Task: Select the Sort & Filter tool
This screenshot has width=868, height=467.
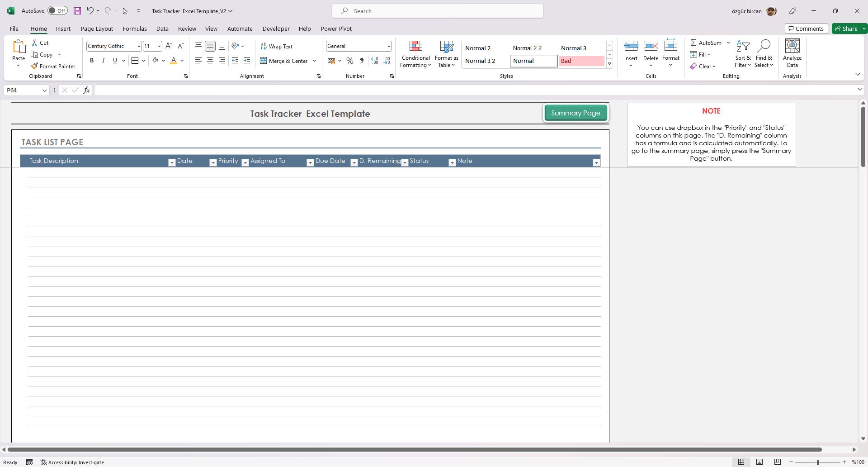Action: pyautogui.click(x=743, y=53)
